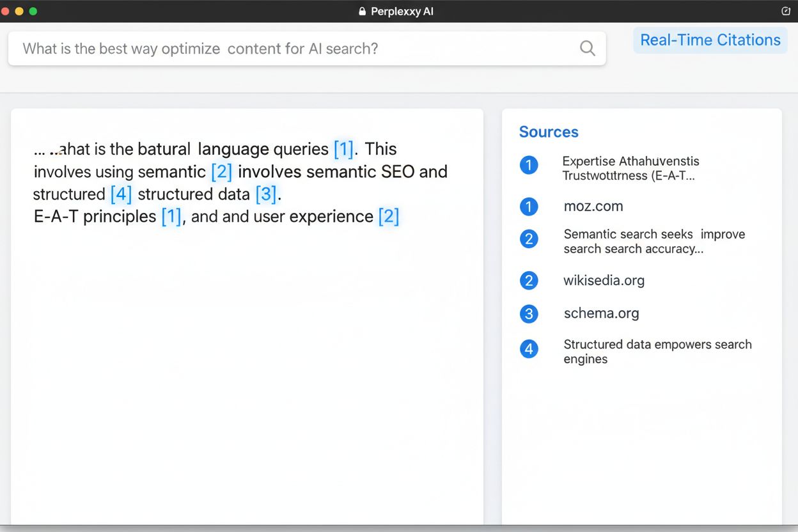Open the schema.org source

[602, 313]
